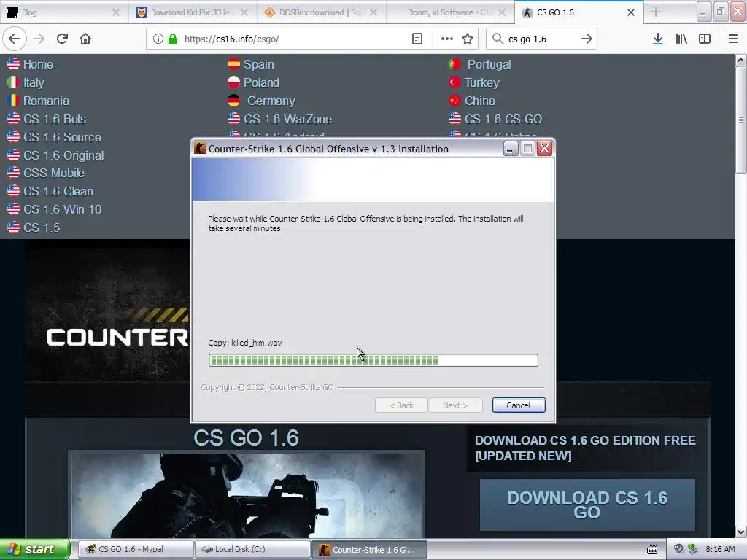The image size is (747, 560).
Task: Minimize the installer window
Action: click(x=510, y=149)
